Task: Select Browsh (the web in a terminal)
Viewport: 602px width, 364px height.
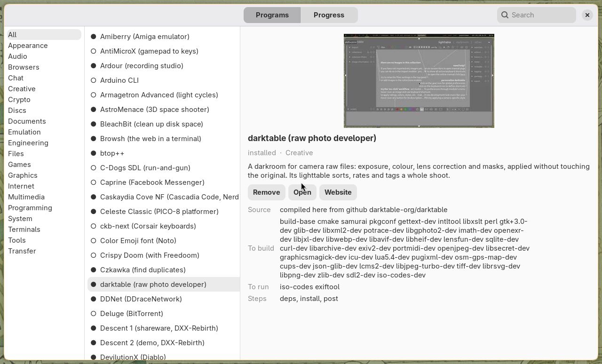Action: pos(163,139)
